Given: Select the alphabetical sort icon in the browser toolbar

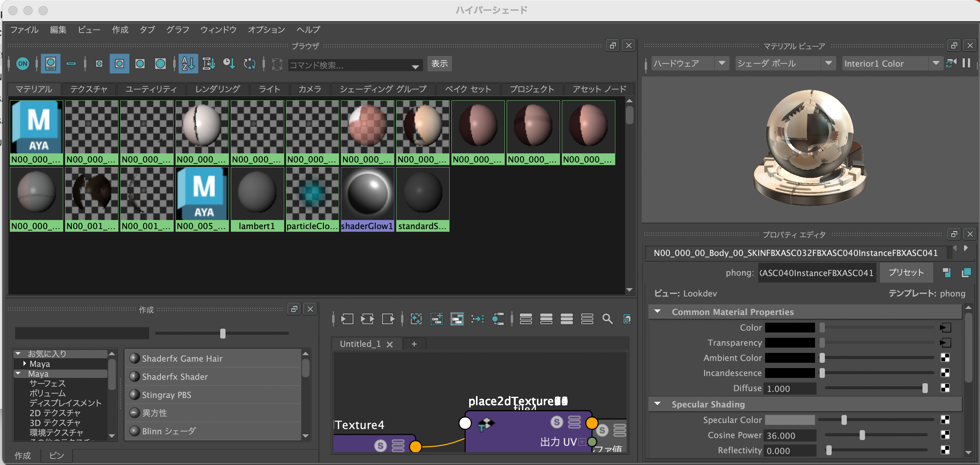Looking at the screenshot, I should (188, 64).
